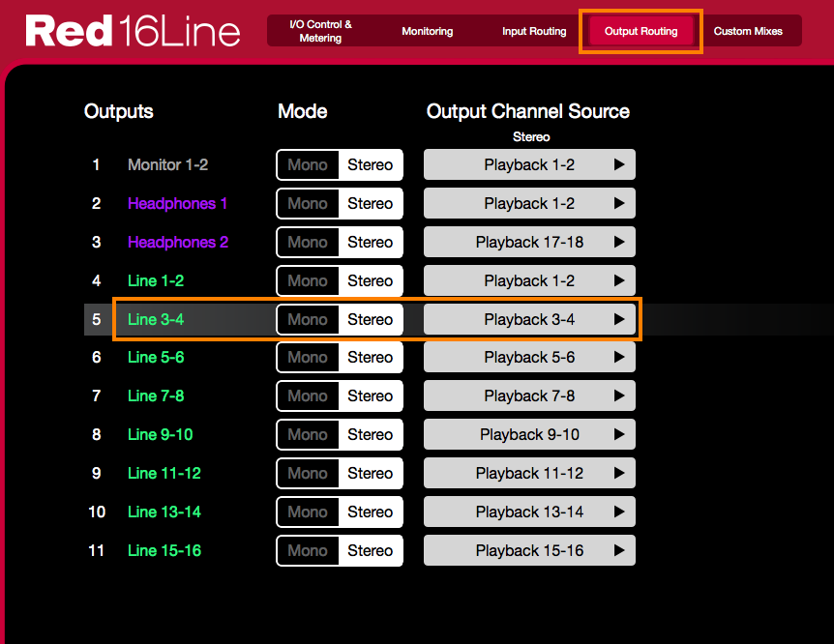
Task: Click the Output Channel Source heading
Action: pos(527,111)
